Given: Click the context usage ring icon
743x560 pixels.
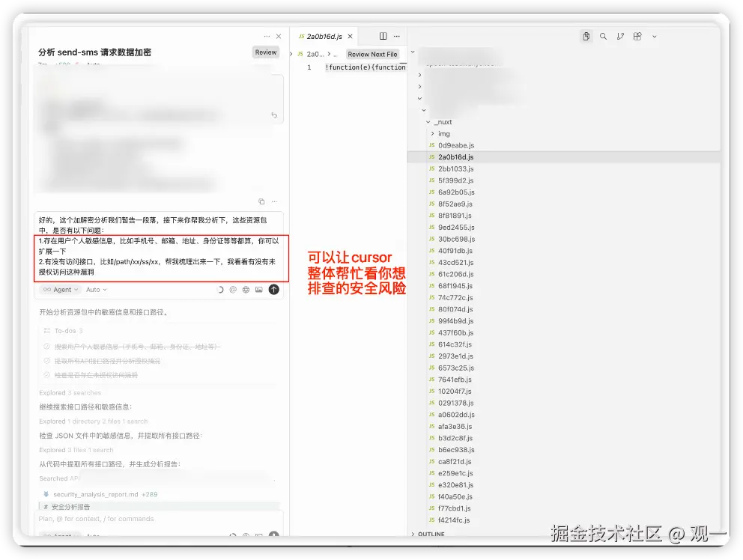Looking at the screenshot, I should click(x=220, y=290).
